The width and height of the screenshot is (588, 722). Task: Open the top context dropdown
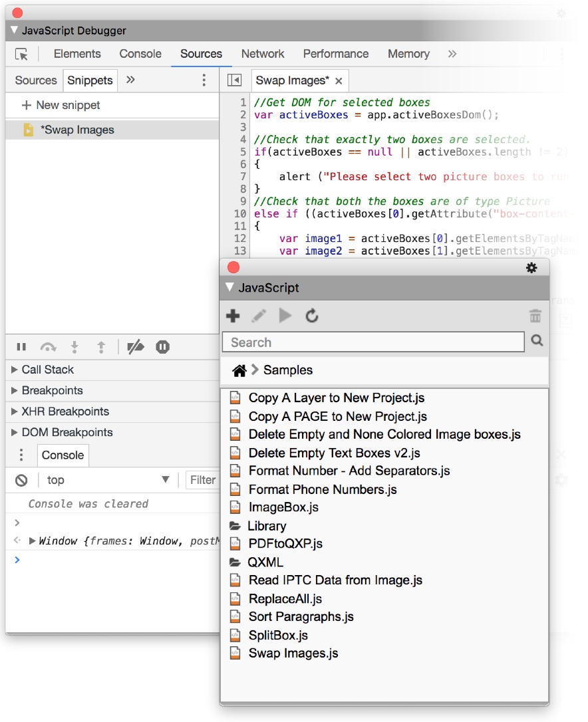[108, 480]
